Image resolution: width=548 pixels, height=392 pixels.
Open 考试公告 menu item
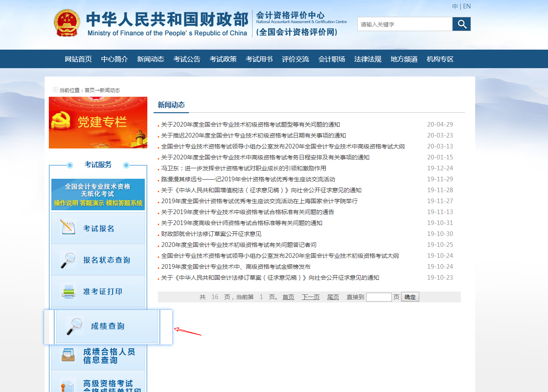[x=187, y=59]
